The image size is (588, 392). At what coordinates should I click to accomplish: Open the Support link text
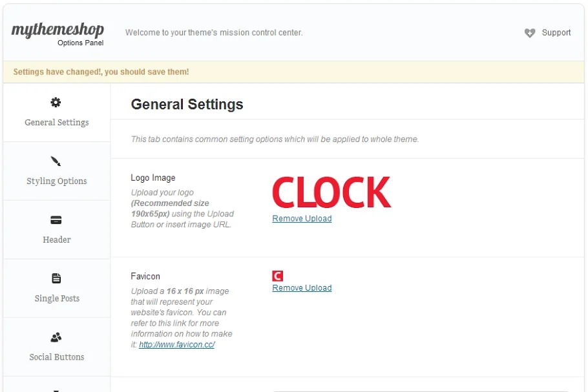[x=556, y=33]
